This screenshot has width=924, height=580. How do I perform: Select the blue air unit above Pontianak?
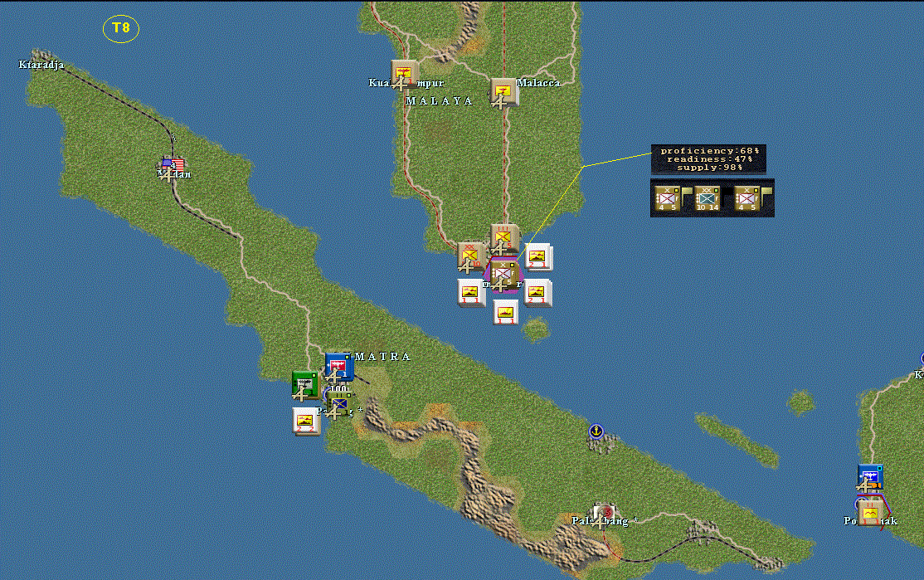click(870, 477)
